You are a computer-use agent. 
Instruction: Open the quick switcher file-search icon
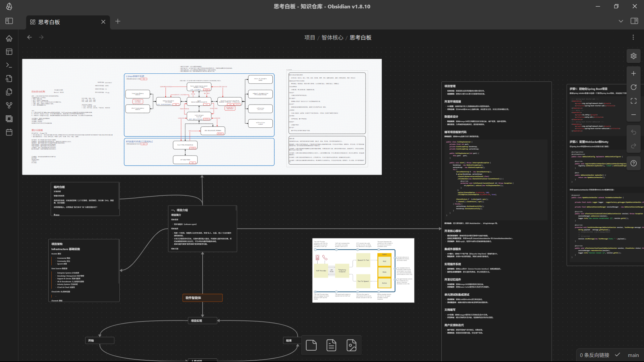9,78
